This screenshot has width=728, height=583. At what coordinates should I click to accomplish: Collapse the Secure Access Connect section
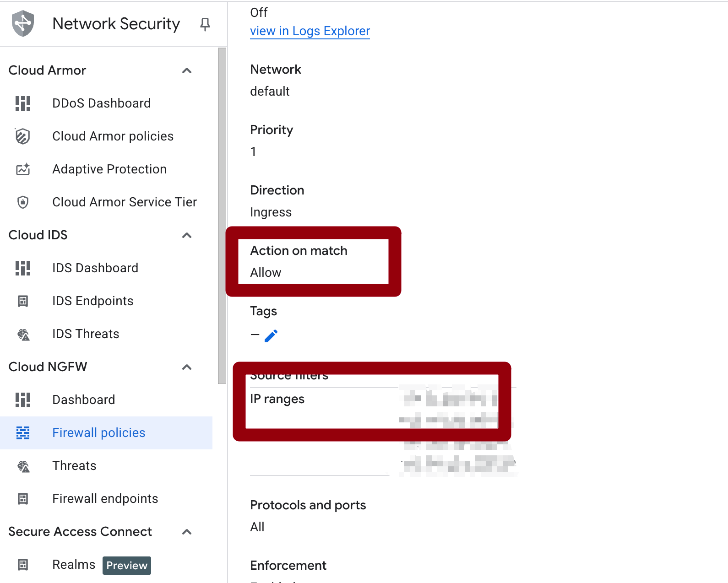pos(187,532)
